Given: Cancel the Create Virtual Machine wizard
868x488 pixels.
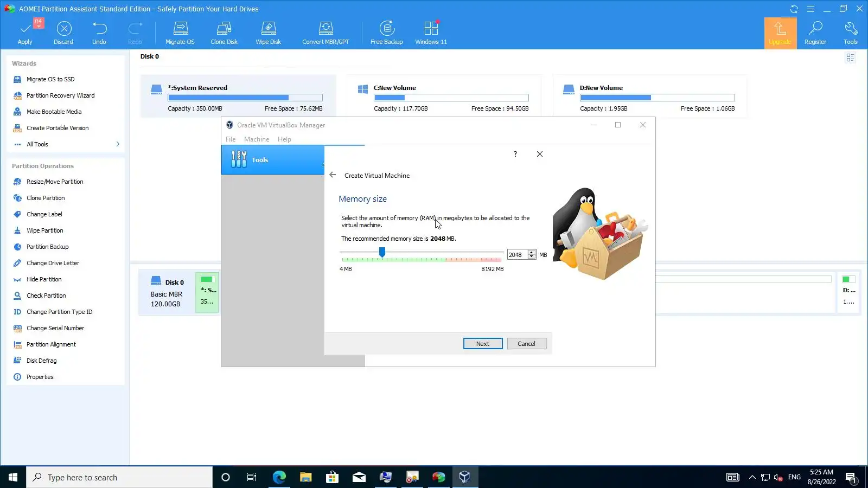Looking at the screenshot, I should pos(526,344).
